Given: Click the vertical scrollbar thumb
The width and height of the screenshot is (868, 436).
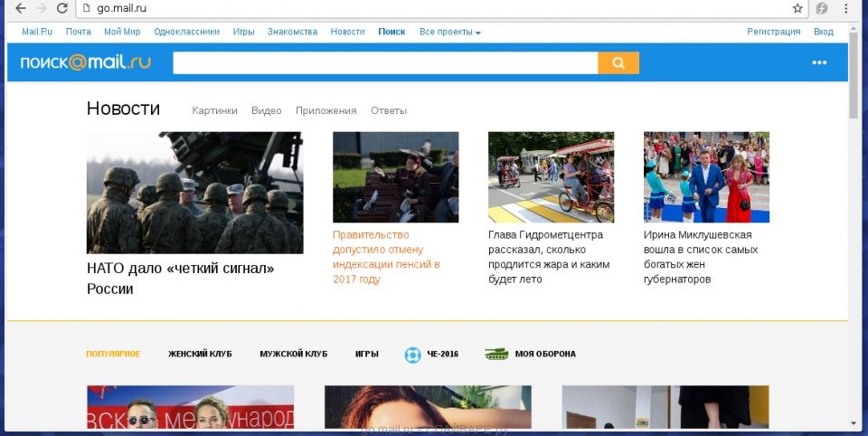Looking at the screenshot, I should (854, 77).
